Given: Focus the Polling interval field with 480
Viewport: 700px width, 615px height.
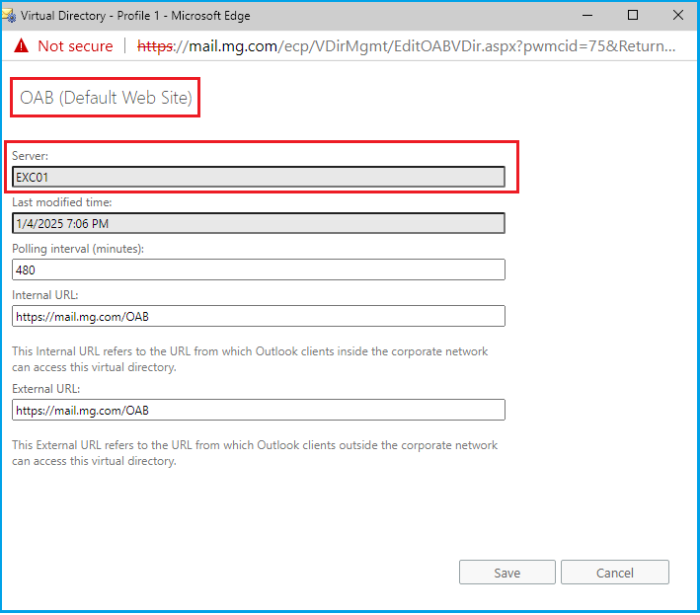Looking at the screenshot, I should (259, 269).
